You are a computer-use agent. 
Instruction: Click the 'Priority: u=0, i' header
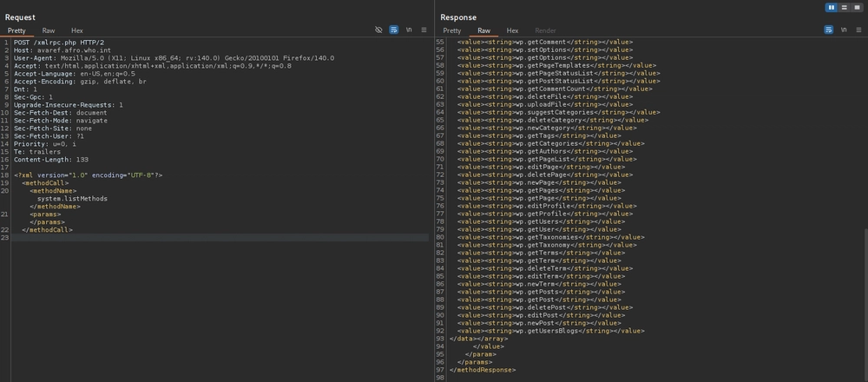click(x=47, y=143)
